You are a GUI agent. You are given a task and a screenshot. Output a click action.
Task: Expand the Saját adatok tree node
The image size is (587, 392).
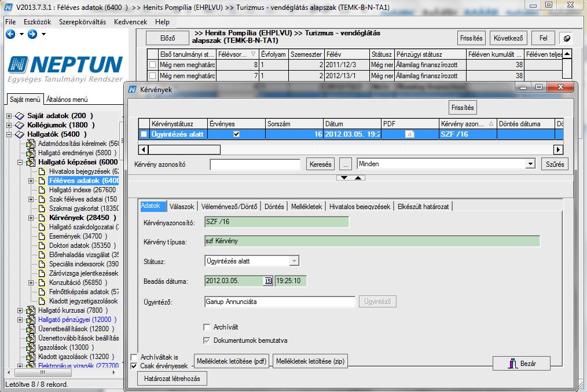9,116
